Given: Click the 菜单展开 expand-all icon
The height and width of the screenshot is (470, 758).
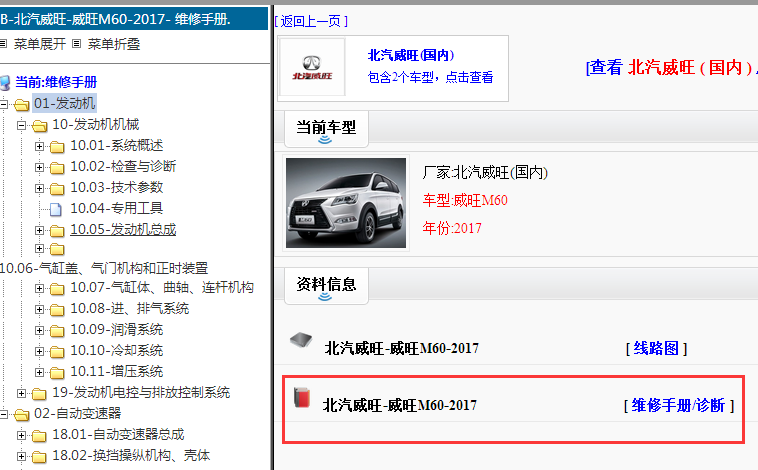Looking at the screenshot, I should coord(3,44).
